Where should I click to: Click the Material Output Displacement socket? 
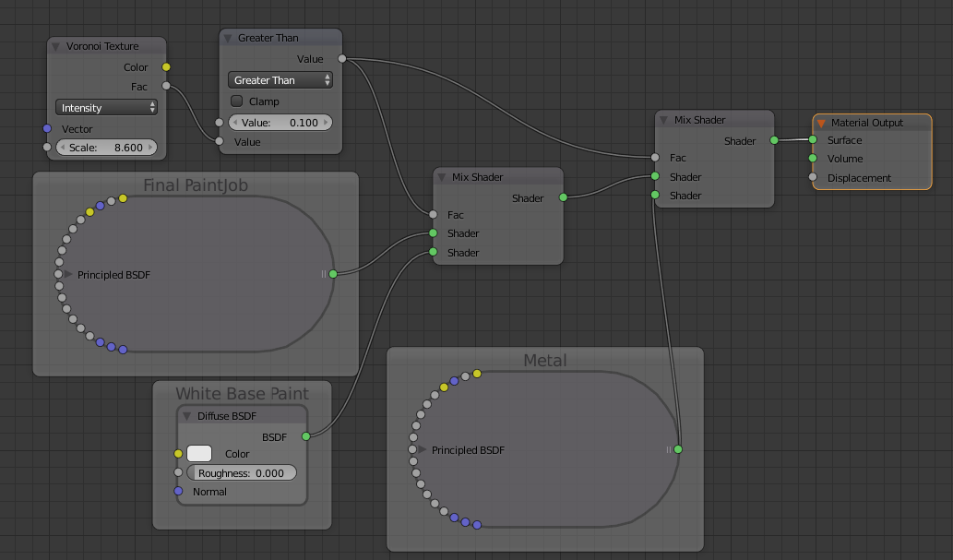pyautogui.click(x=813, y=177)
